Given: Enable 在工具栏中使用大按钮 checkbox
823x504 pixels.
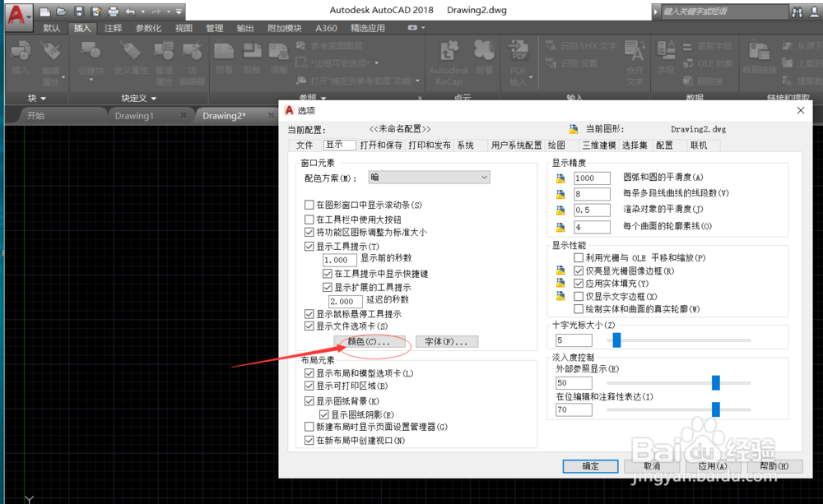Looking at the screenshot, I should point(309,220).
